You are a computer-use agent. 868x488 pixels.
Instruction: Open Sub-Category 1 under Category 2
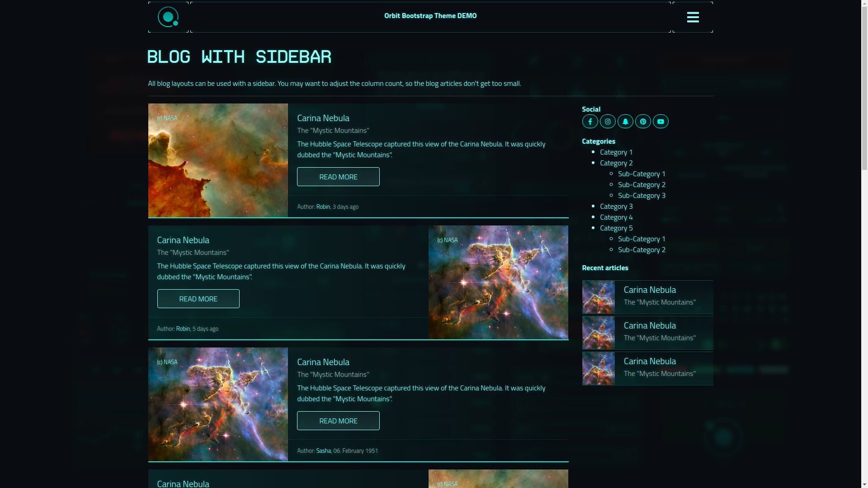(642, 174)
